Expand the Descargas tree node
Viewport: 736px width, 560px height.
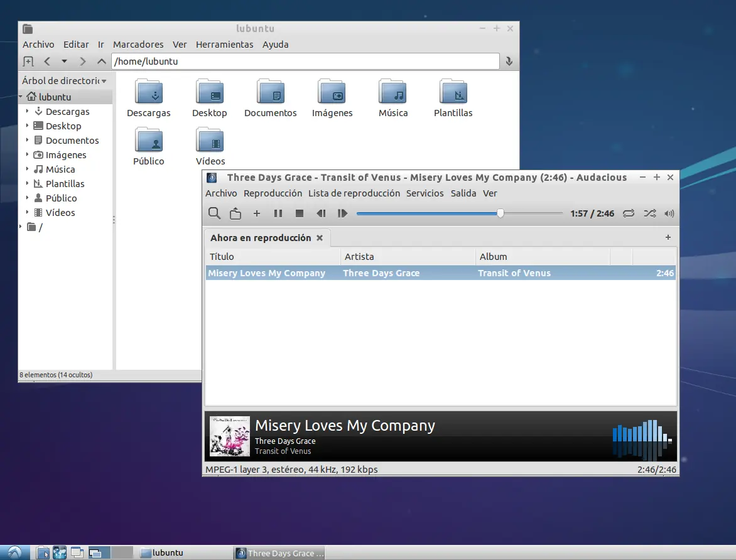(x=27, y=111)
